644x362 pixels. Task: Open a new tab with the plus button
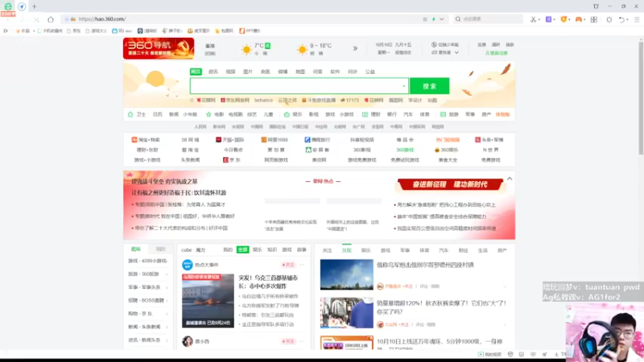35,6
